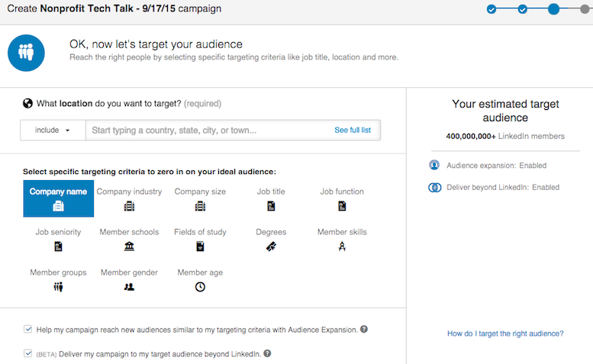Choose Job seniority targeting label
The height and width of the screenshot is (364, 593).
[x=58, y=232]
